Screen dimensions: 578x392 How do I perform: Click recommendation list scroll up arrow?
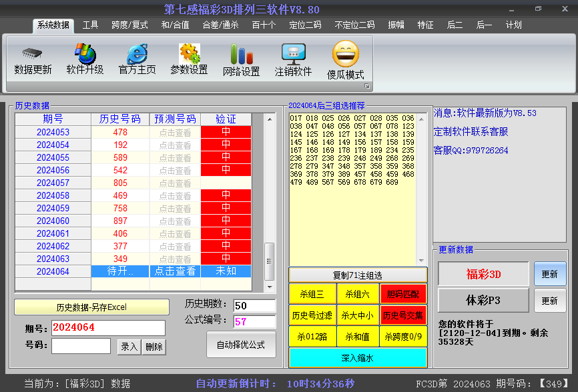[421, 119]
